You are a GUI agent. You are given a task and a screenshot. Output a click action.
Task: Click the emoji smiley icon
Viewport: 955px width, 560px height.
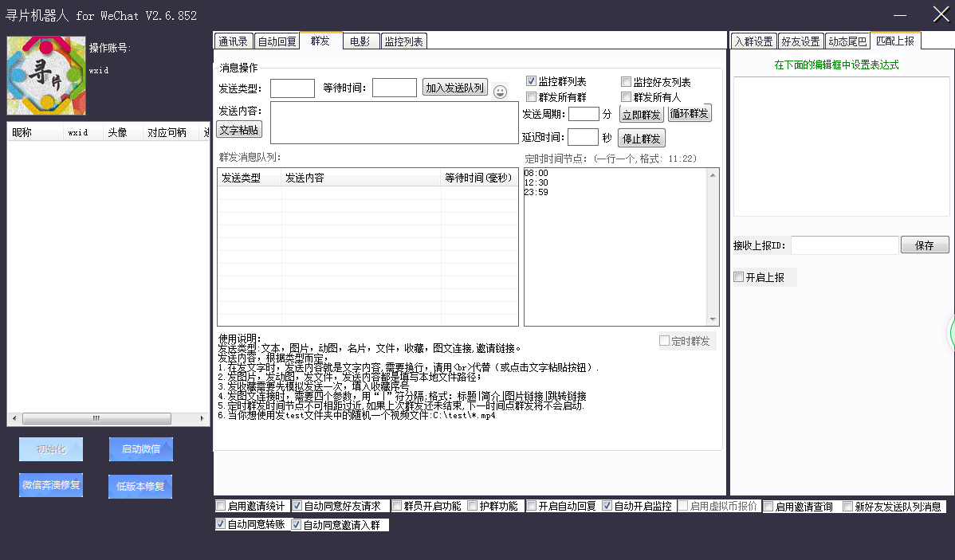click(x=500, y=92)
